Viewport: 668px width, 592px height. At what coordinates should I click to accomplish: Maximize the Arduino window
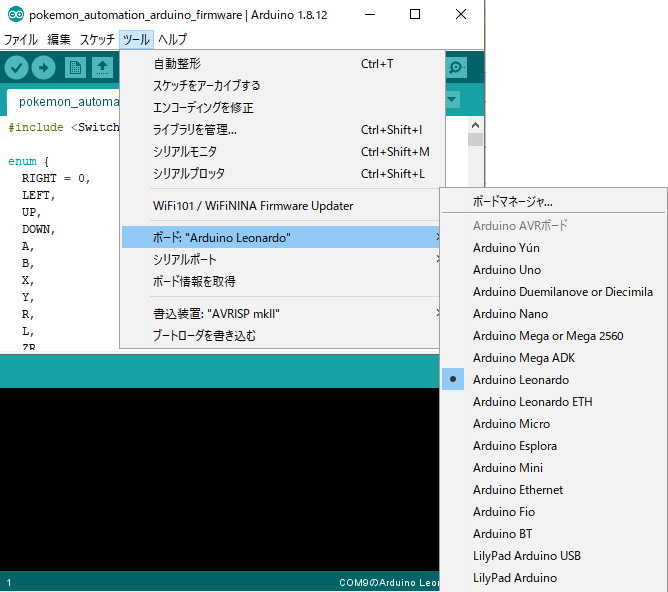(415, 14)
